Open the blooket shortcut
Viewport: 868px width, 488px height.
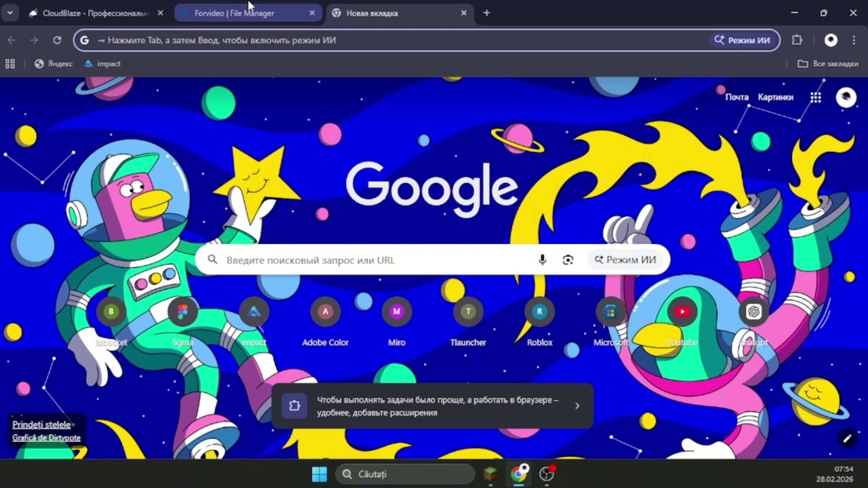(111, 322)
